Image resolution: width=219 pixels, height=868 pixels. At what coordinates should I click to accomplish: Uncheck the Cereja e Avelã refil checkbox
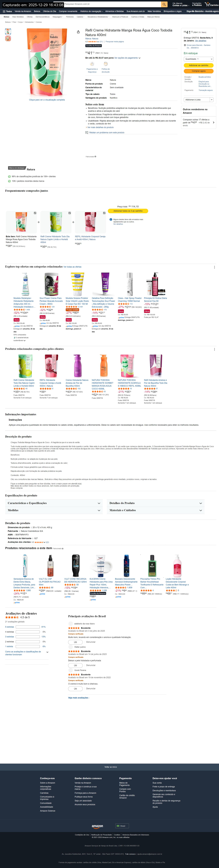point(104,213)
